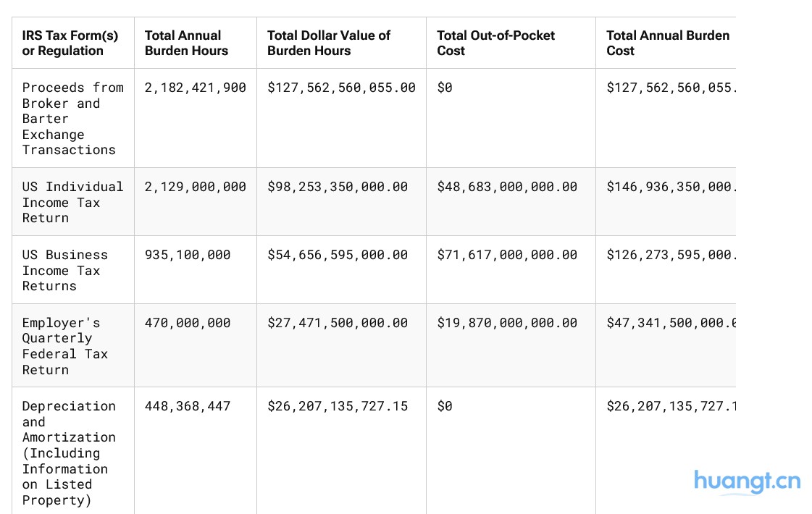Image resolution: width=812 pixels, height=514 pixels.
Task: Click out-of-pocket cost $48,683,000,000.00
Action: [507, 187]
